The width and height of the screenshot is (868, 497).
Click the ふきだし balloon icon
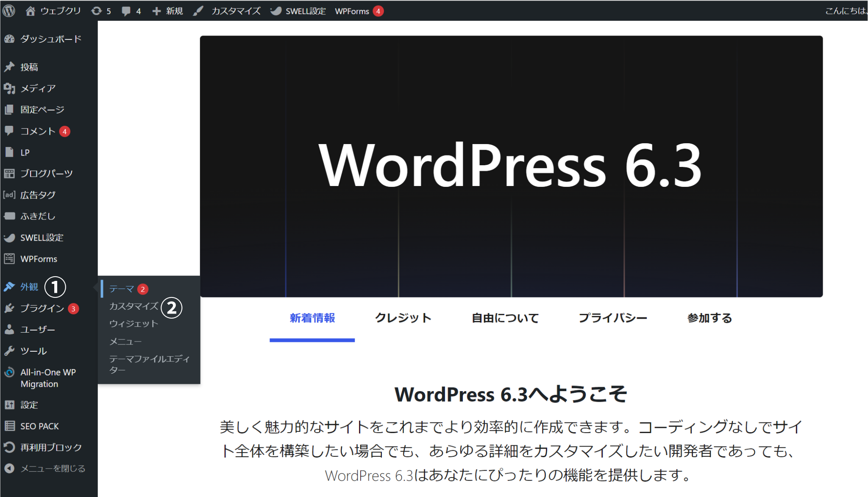click(x=9, y=216)
